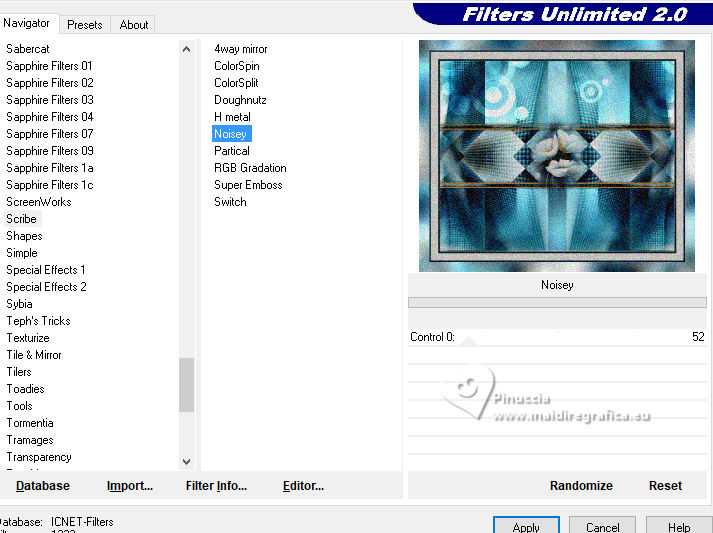The height and width of the screenshot is (533, 713).
Task: Select Sapphire Filters 1a category
Action: pos(50,168)
